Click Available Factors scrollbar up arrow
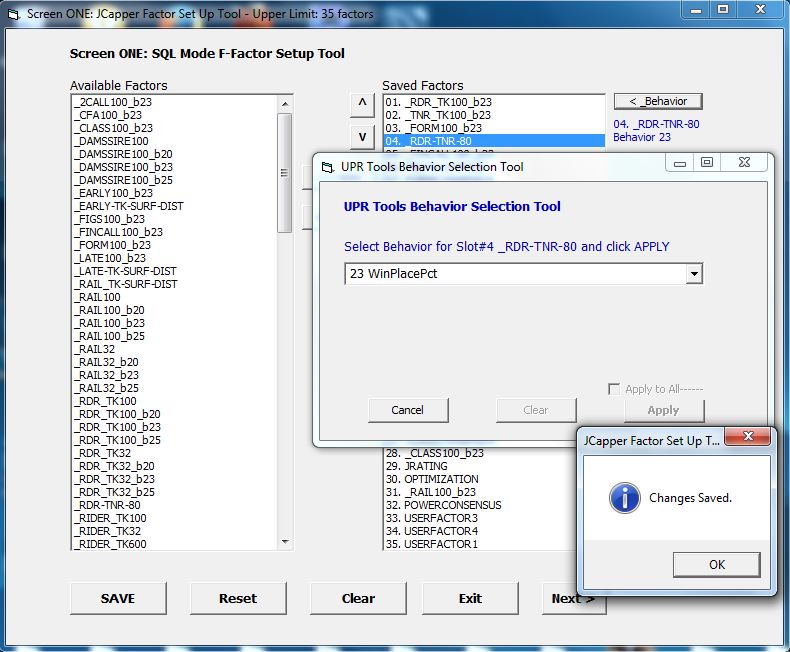 click(285, 103)
